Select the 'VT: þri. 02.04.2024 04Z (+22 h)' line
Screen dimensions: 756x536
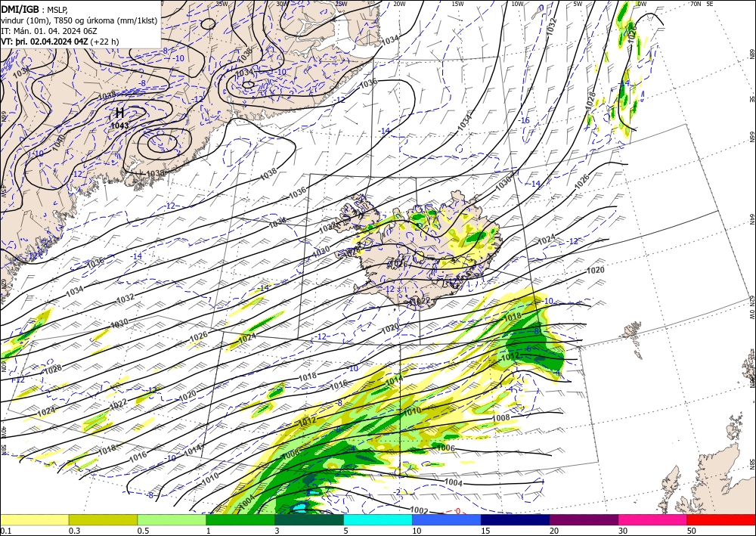[60, 42]
